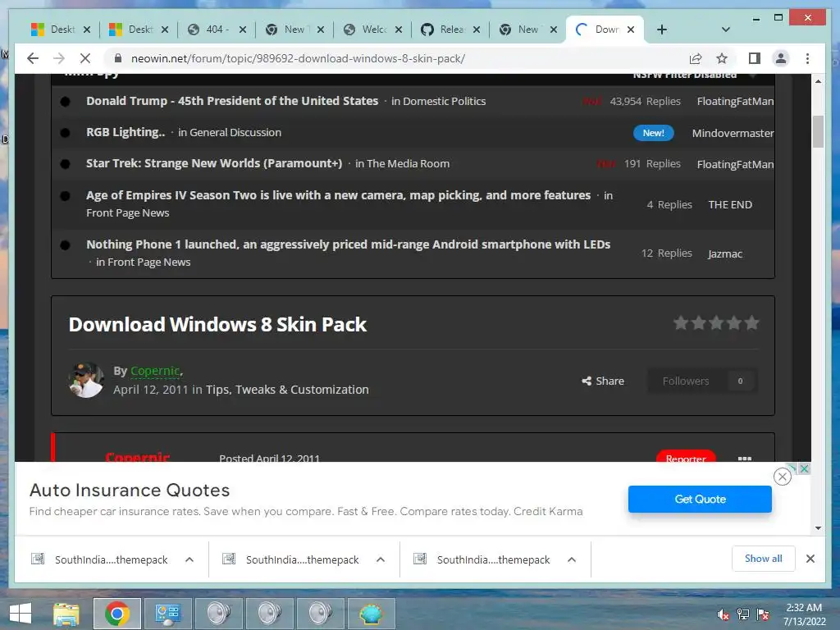Stop loading the current page
Viewport: 840px width, 630px height.
click(85, 58)
